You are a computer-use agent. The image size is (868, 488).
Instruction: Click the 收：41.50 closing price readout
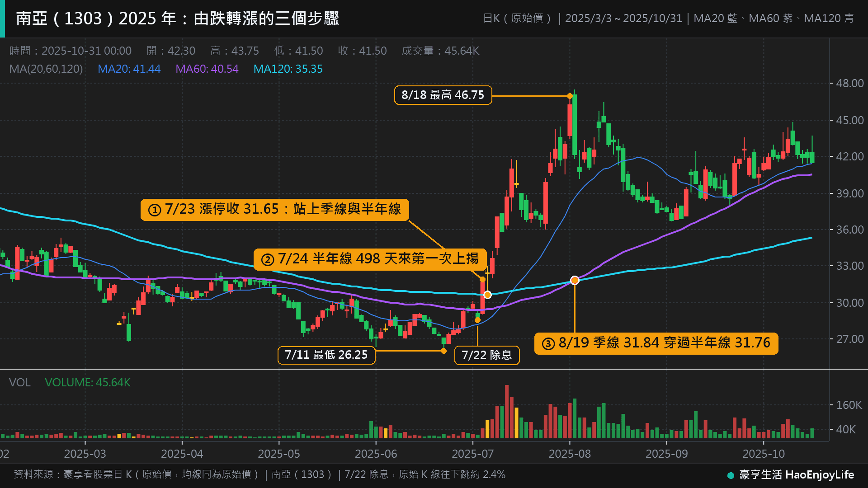tap(362, 51)
